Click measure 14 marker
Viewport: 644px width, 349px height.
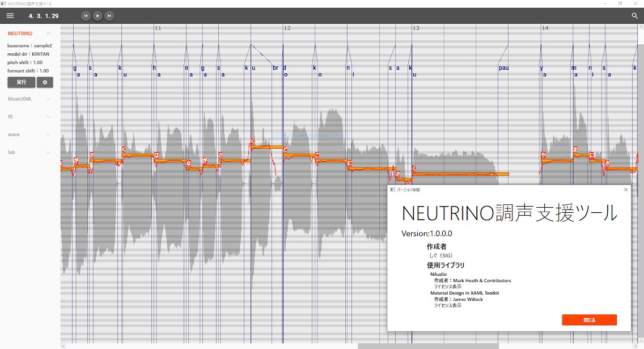pyautogui.click(x=545, y=28)
